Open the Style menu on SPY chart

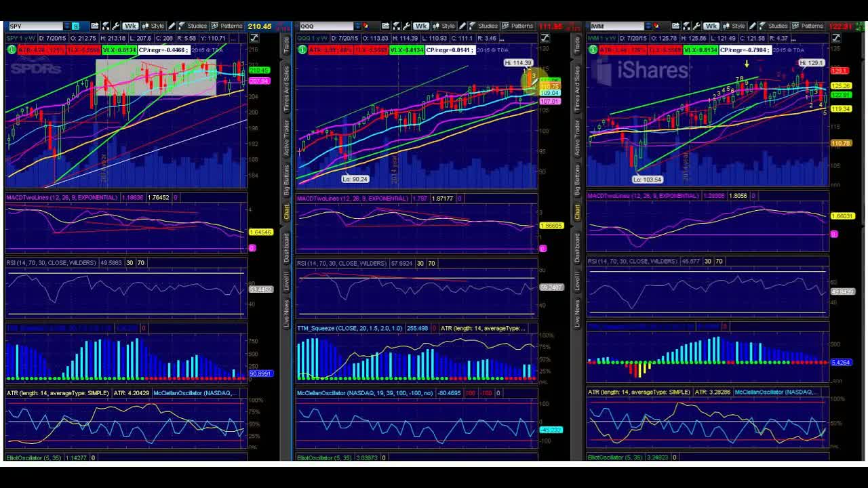click(x=153, y=26)
